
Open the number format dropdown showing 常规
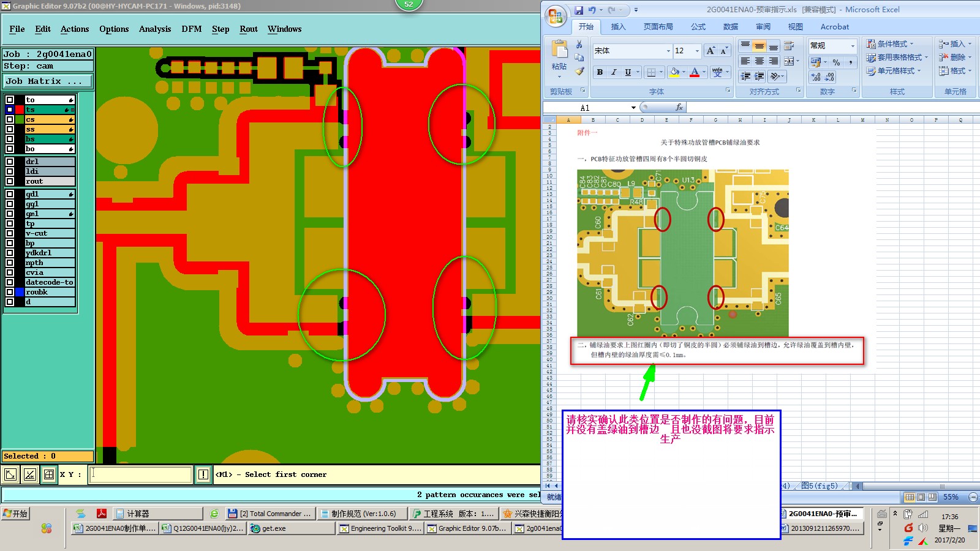click(x=853, y=46)
